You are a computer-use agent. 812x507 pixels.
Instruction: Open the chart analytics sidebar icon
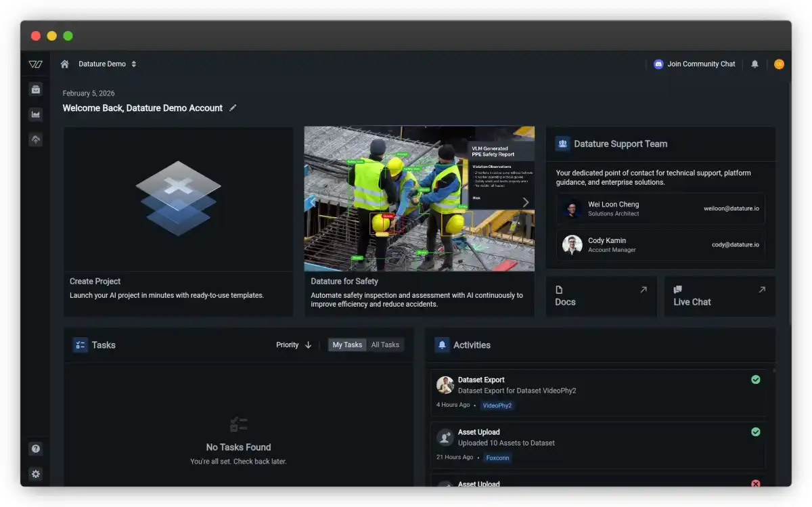36,114
